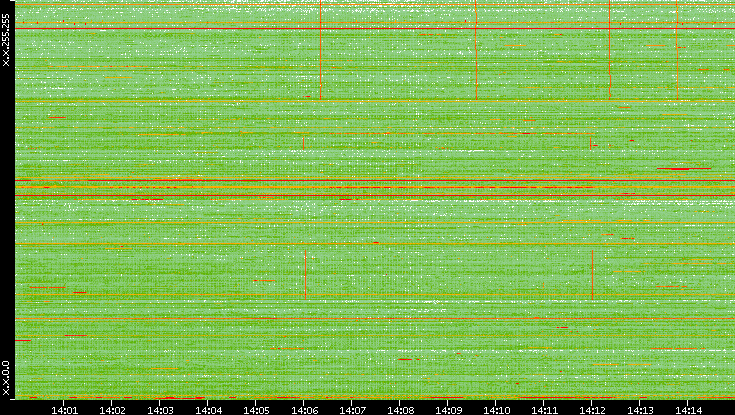The width and height of the screenshot is (735, 415).
Task: Click the 14:02 time axis label
Action: tap(112, 410)
